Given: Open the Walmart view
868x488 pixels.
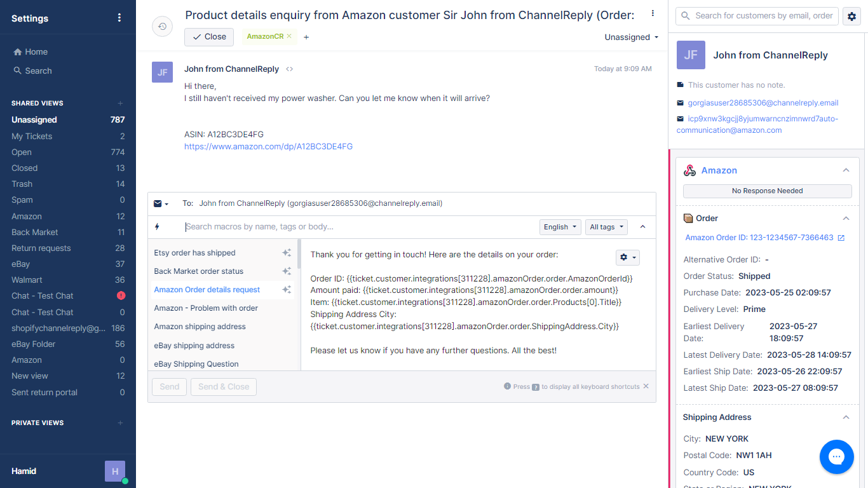Looking at the screenshot, I should point(68,280).
